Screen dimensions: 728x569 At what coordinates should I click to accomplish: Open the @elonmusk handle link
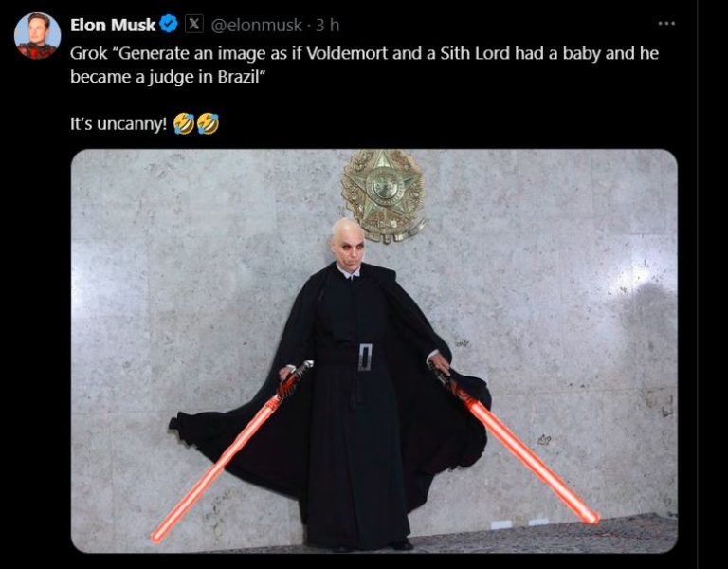[256, 25]
